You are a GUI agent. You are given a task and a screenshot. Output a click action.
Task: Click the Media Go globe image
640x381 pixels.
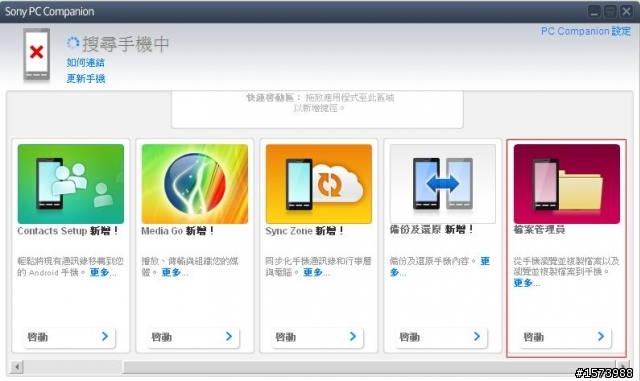pos(195,184)
